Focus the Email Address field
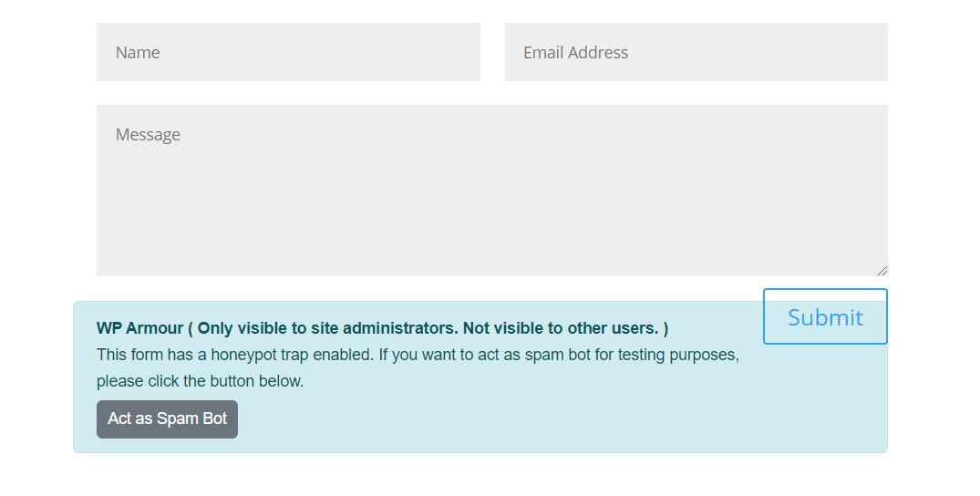 tap(696, 52)
